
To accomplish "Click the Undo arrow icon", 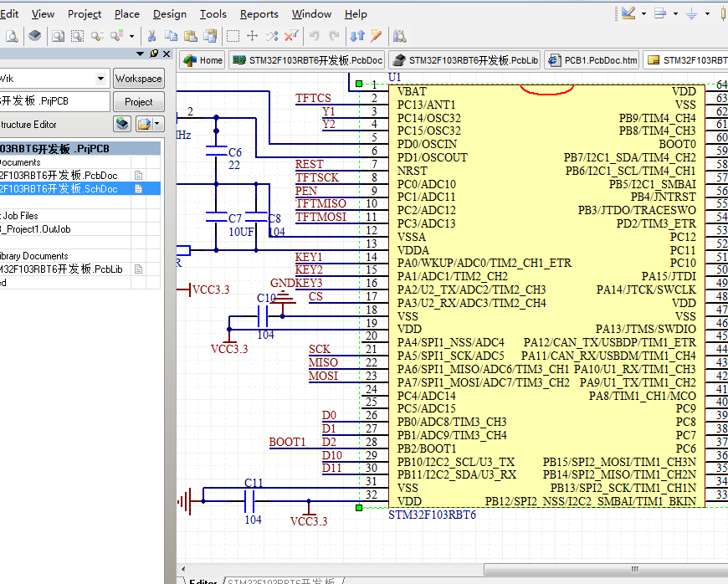I will [x=315, y=36].
